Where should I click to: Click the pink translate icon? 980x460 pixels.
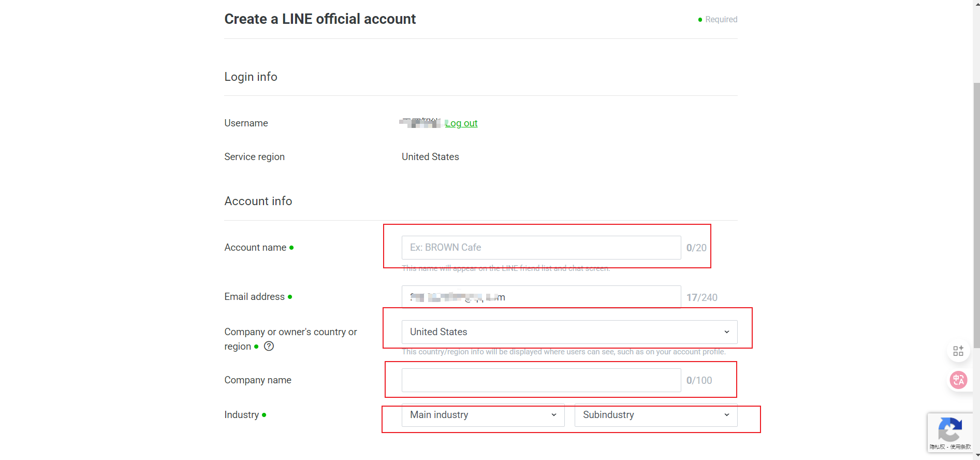point(958,380)
